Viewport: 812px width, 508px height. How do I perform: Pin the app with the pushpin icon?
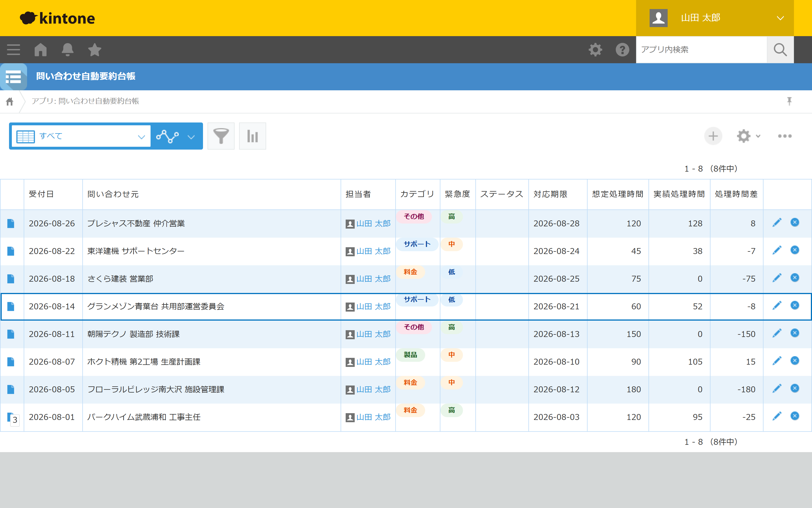click(789, 101)
